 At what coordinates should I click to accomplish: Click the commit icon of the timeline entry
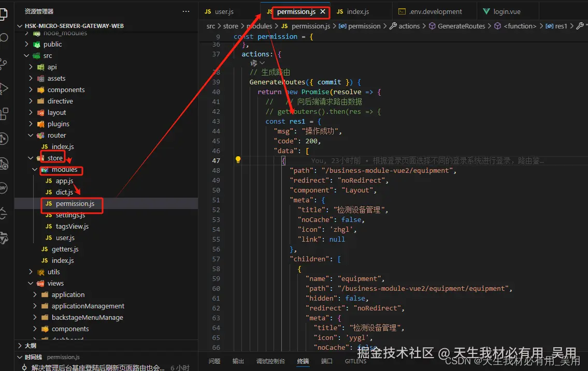[x=24, y=367]
